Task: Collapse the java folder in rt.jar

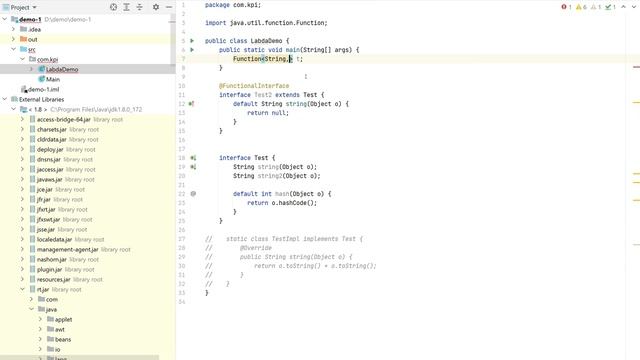Action: tap(31, 309)
